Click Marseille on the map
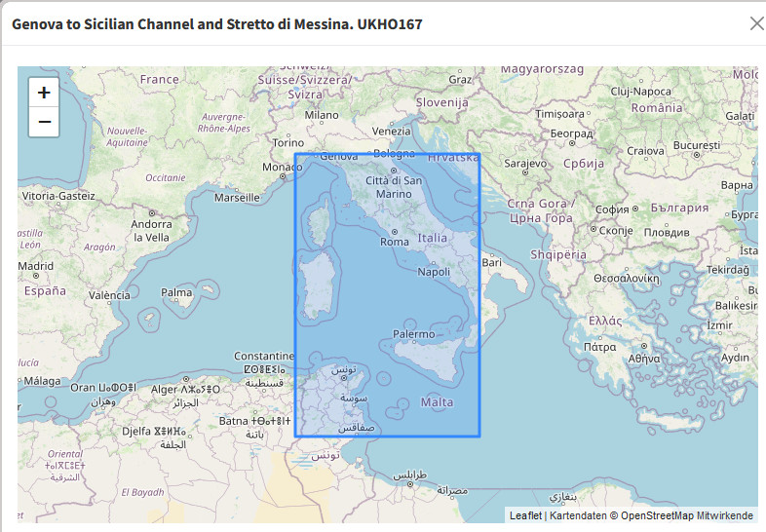The width and height of the screenshot is (766, 532). click(x=237, y=197)
